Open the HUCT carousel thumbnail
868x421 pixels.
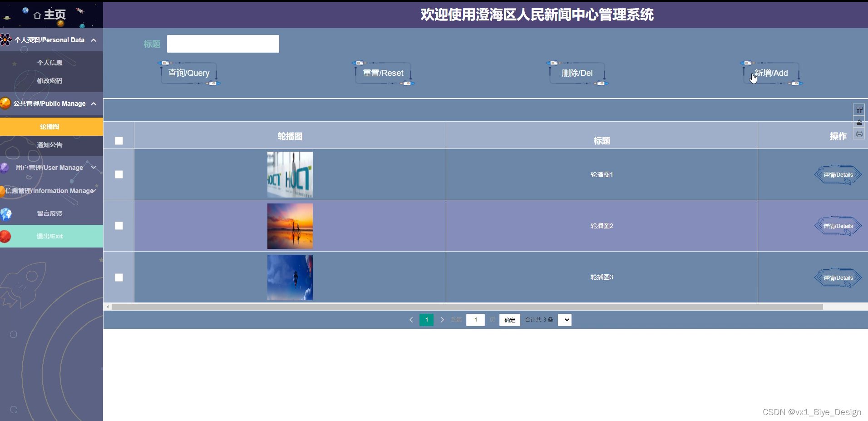coord(290,174)
